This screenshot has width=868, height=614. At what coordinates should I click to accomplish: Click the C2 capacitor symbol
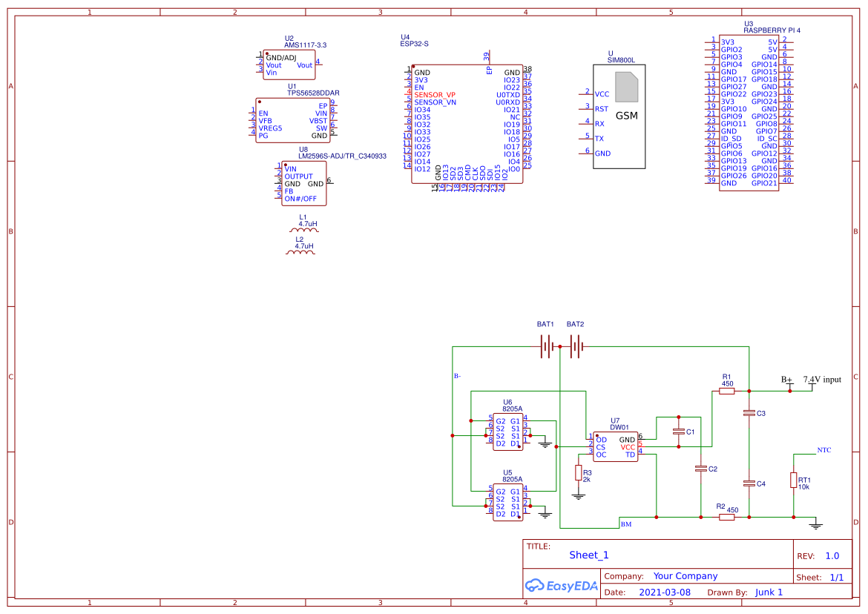[700, 469]
